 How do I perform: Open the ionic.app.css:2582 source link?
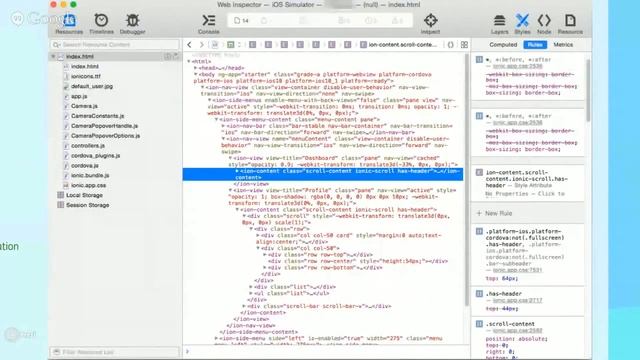(x=518, y=331)
